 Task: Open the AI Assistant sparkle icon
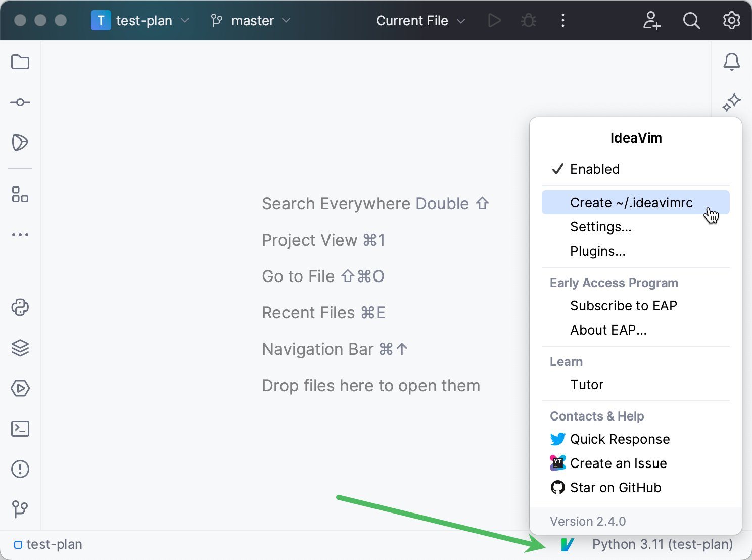pos(732,102)
